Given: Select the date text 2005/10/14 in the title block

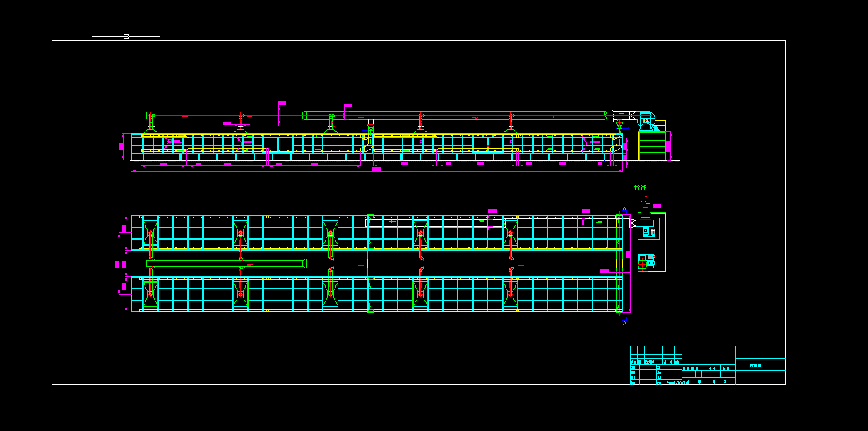Looking at the screenshot, I should tap(677, 382).
